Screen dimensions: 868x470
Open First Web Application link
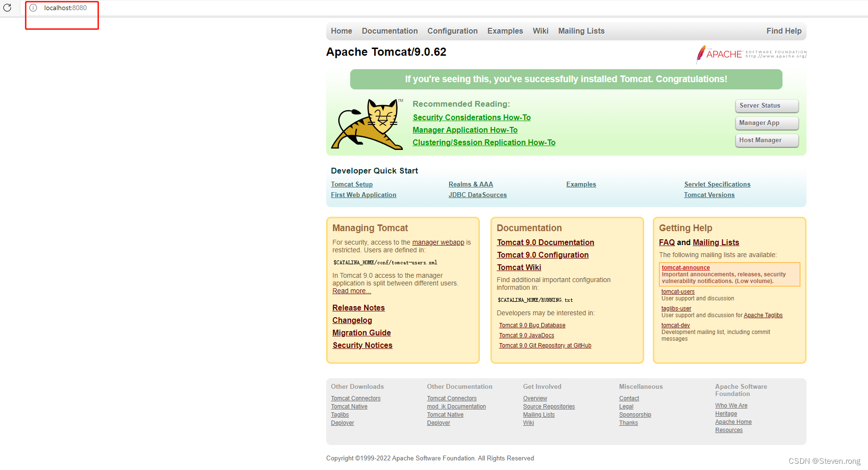[x=364, y=195]
